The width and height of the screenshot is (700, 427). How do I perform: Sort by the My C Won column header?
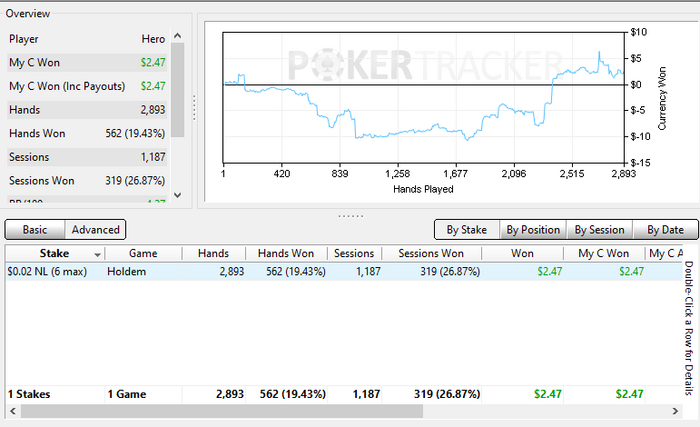(604, 253)
